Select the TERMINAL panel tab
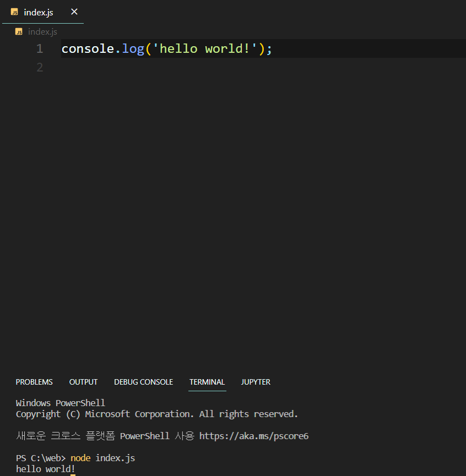Screen dimensions: 466x476 [x=207, y=382]
